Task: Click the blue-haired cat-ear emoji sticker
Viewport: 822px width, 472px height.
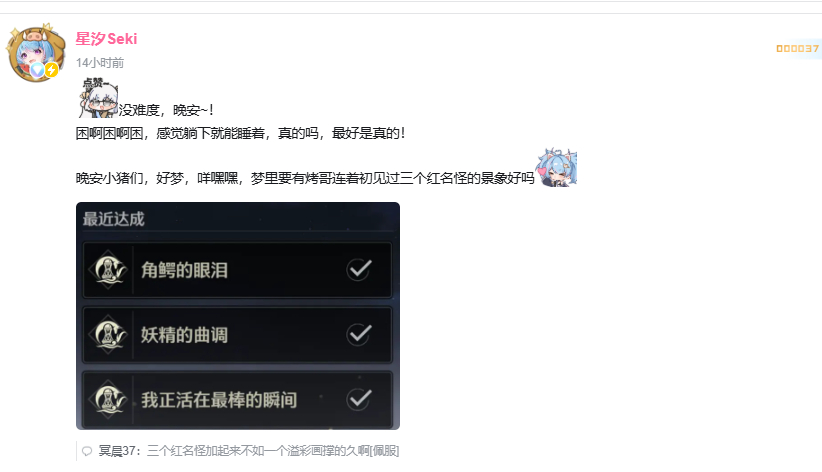Action: [x=557, y=168]
